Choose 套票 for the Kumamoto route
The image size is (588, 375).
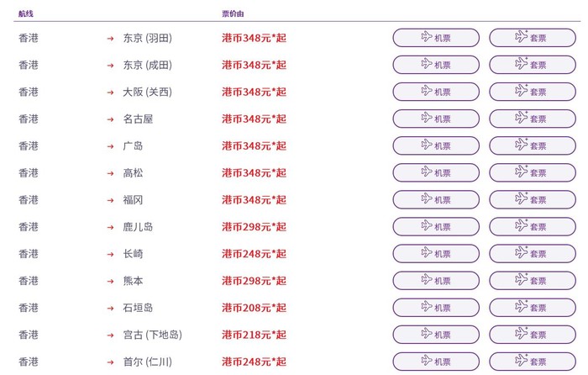point(532,281)
